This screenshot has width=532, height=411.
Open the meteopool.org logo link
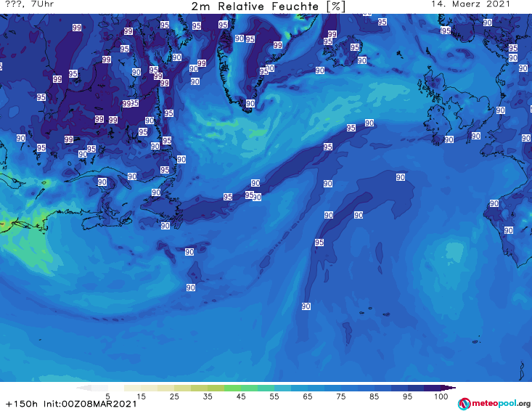pyautogui.click(x=494, y=404)
